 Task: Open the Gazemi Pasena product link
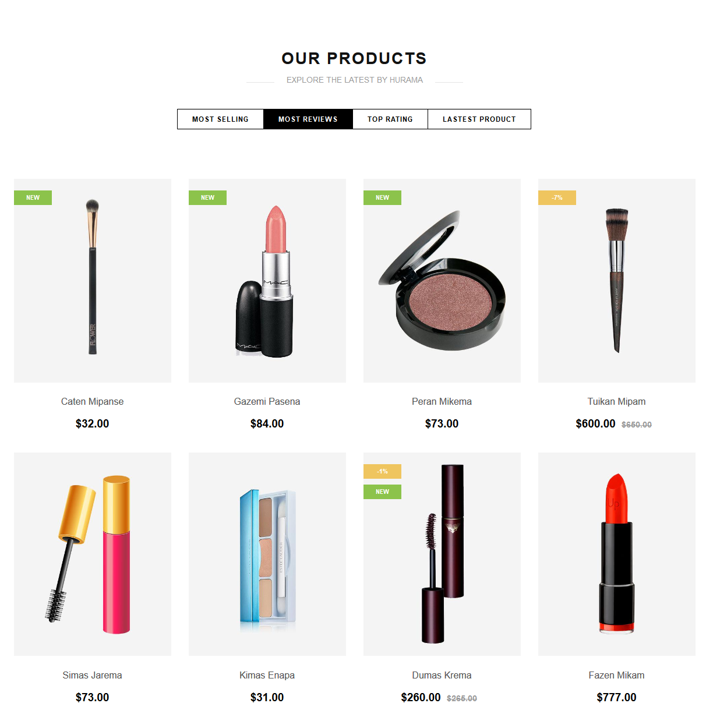(267, 401)
